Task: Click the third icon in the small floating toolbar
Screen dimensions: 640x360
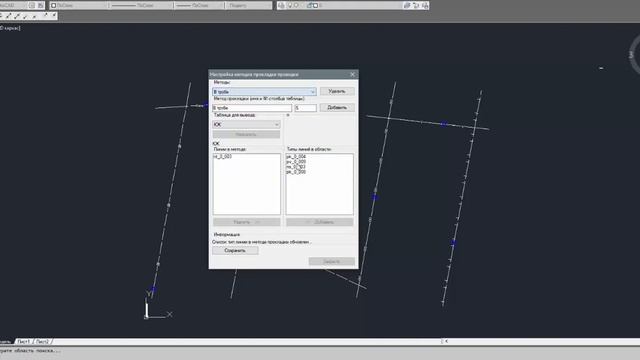Action: click(x=17, y=16)
